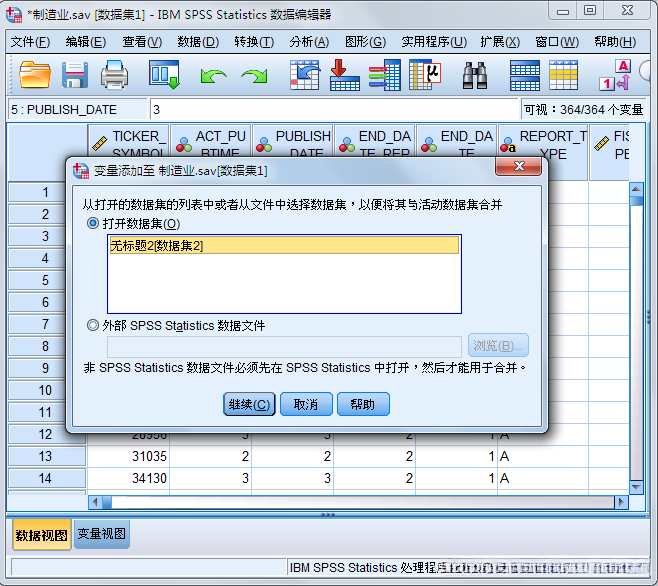Click vertical scrollbar down arrow
This screenshot has width=658, height=586.
(x=636, y=487)
